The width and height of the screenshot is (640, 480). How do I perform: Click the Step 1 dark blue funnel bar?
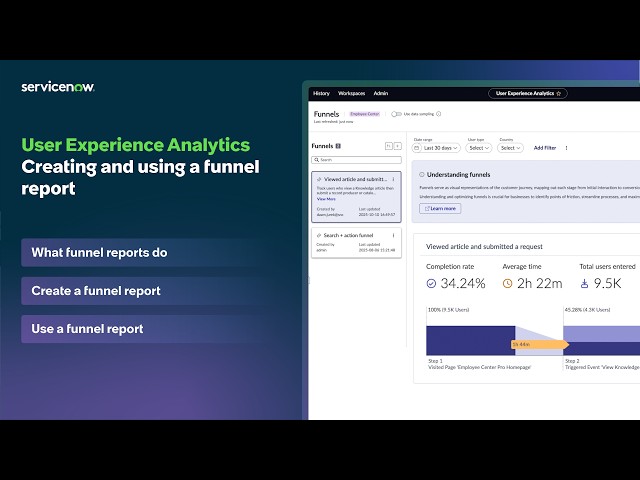pyautogui.click(x=471, y=340)
